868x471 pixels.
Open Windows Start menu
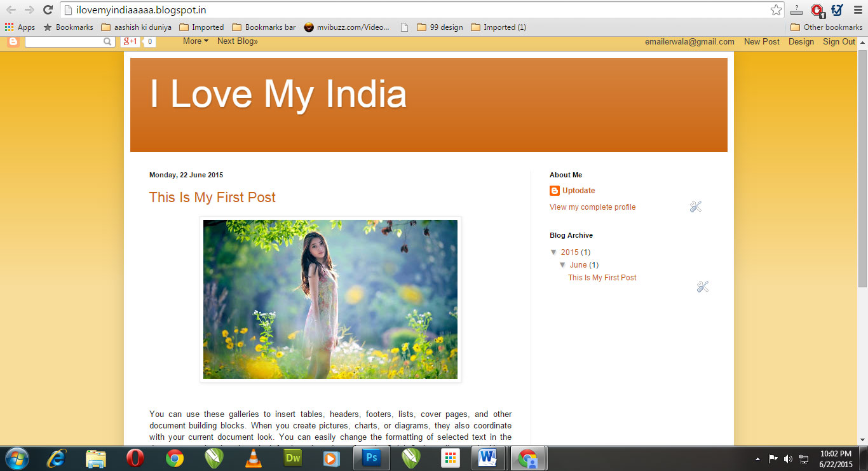pyautogui.click(x=16, y=458)
